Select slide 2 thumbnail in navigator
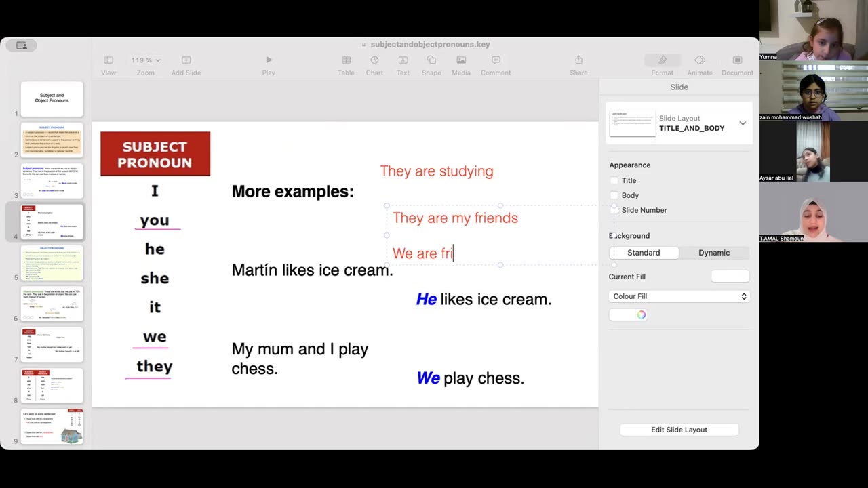This screenshot has height=488, width=868. pos(52,140)
